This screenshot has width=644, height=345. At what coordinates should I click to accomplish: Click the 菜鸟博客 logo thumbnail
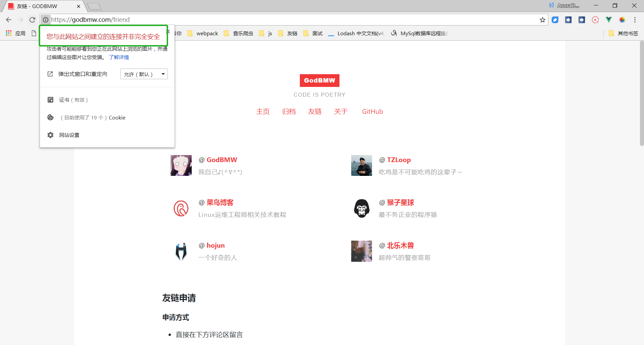coord(181,208)
